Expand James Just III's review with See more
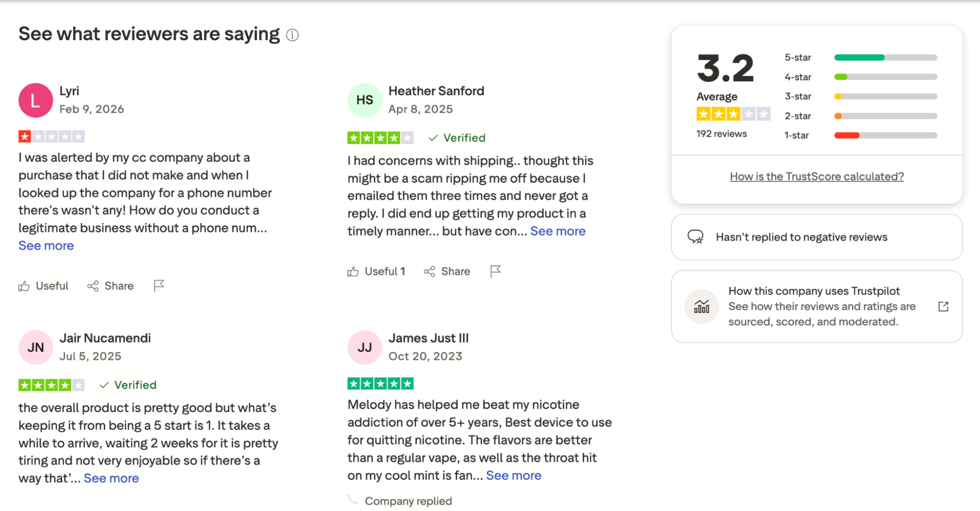 click(514, 476)
